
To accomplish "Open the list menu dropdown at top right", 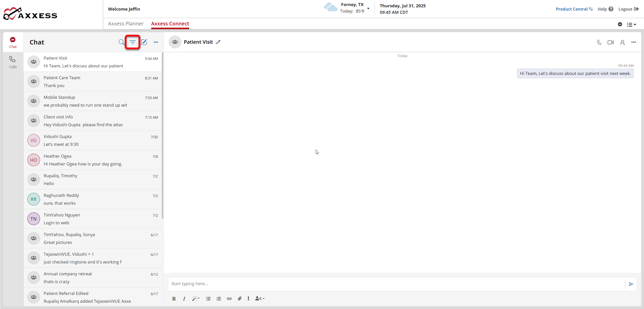I will (x=631, y=25).
